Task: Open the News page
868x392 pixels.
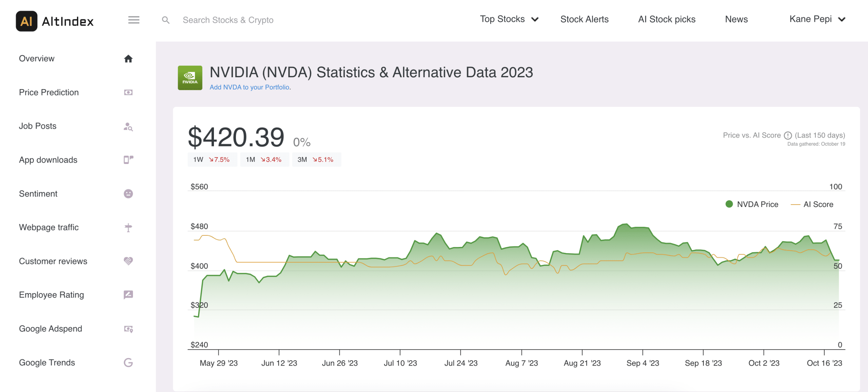Action: tap(736, 19)
